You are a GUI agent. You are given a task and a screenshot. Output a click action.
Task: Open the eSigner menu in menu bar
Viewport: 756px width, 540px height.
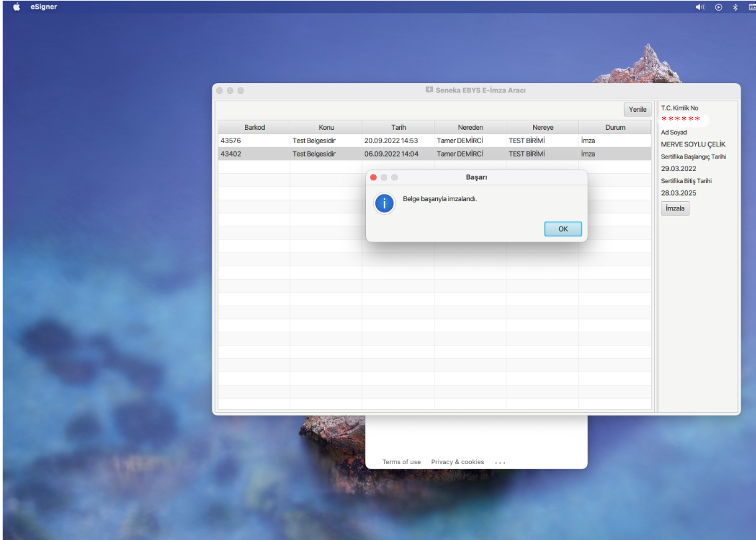pos(43,7)
